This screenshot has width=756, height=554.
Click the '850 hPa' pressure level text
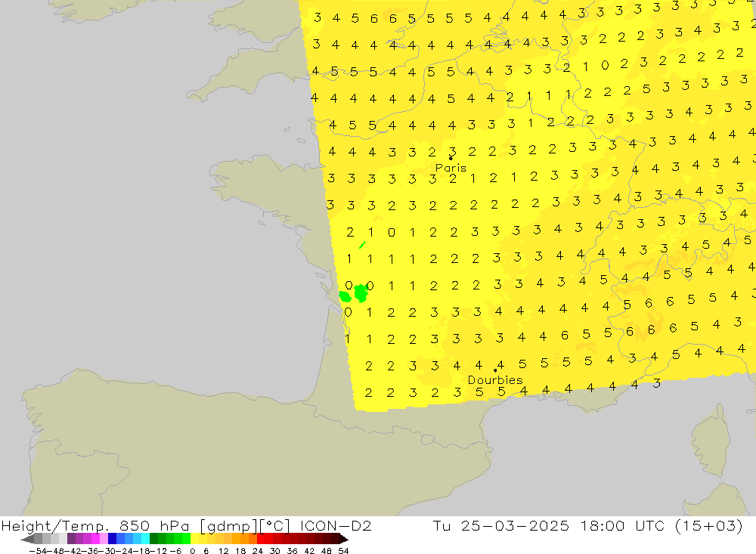pyautogui.click(x=155, y=525)
